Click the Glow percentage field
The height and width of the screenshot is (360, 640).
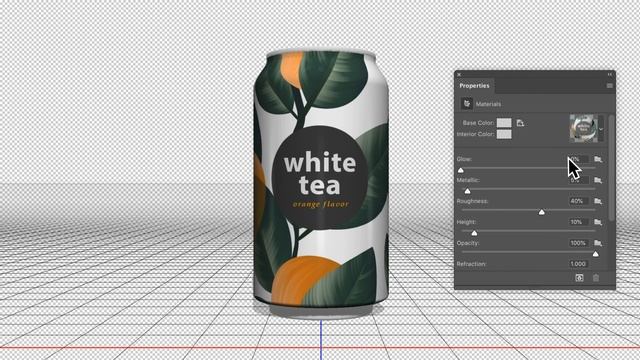click(x=578, y=159)
